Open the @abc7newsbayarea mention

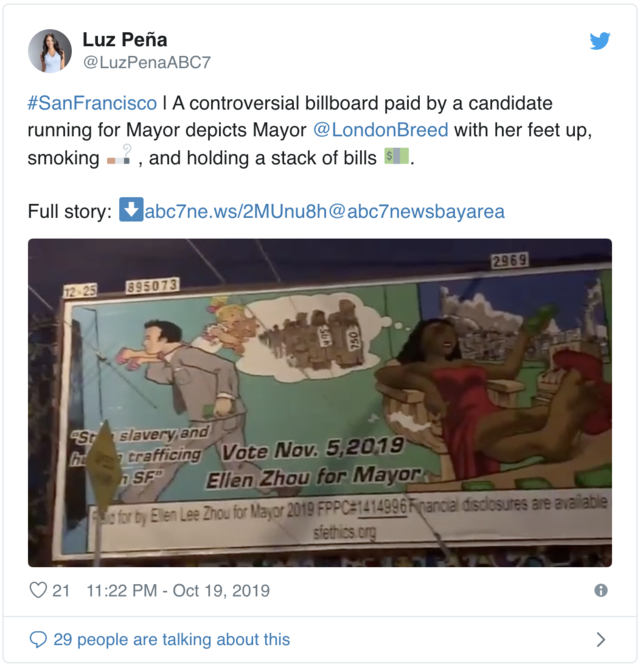point(416,211)
